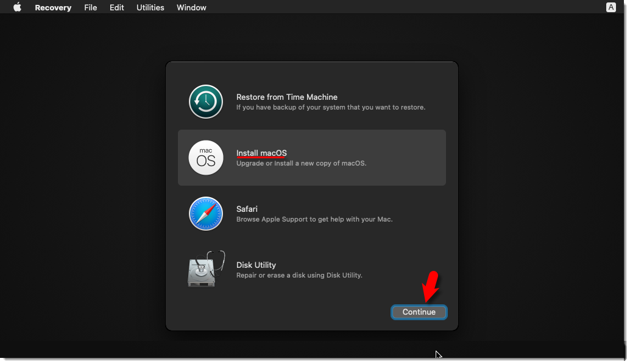This screenshot has height=364, width=630.
Task: Select "Restore from Time Machine" title
Action: pos(286,97)
